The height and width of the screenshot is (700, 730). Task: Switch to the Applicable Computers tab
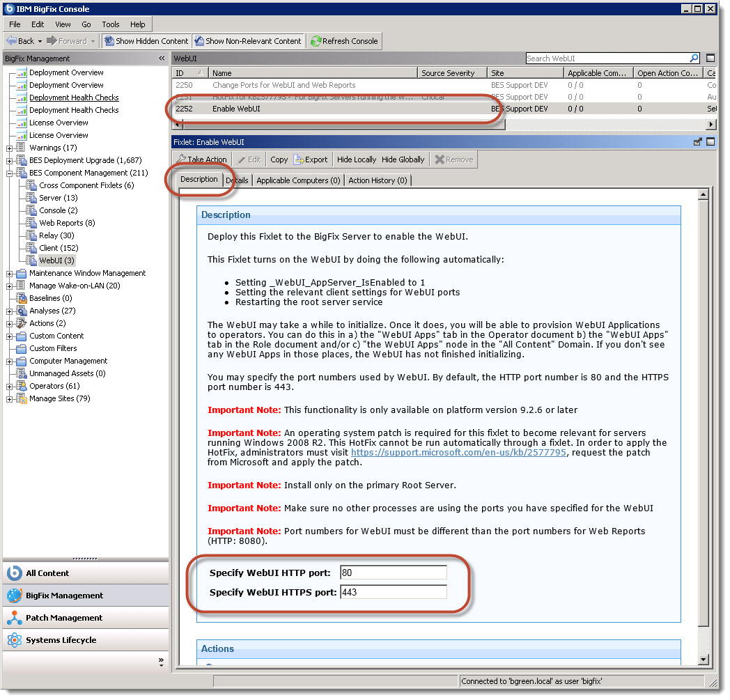tap(298, 180)
